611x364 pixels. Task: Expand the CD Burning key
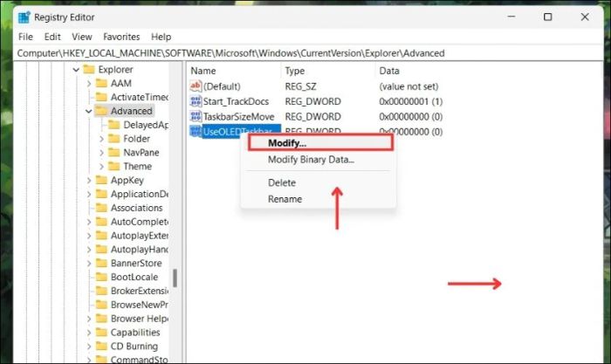coord(89,347)
